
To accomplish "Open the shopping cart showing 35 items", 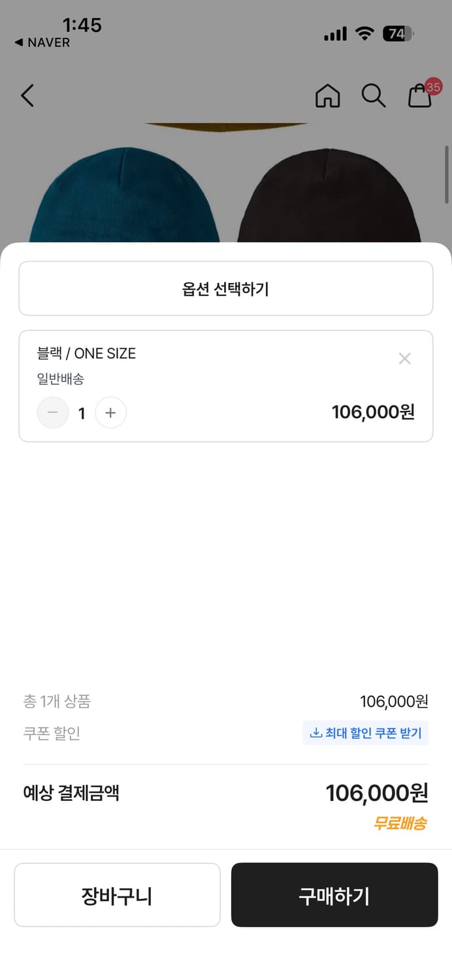I will coord(421,97).
